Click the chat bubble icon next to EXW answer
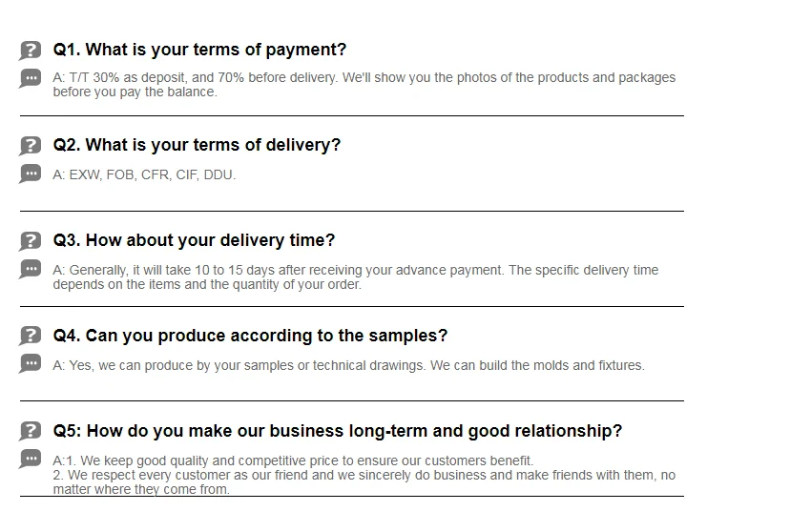Screen dimensions: 811x532 click(30, 174)
